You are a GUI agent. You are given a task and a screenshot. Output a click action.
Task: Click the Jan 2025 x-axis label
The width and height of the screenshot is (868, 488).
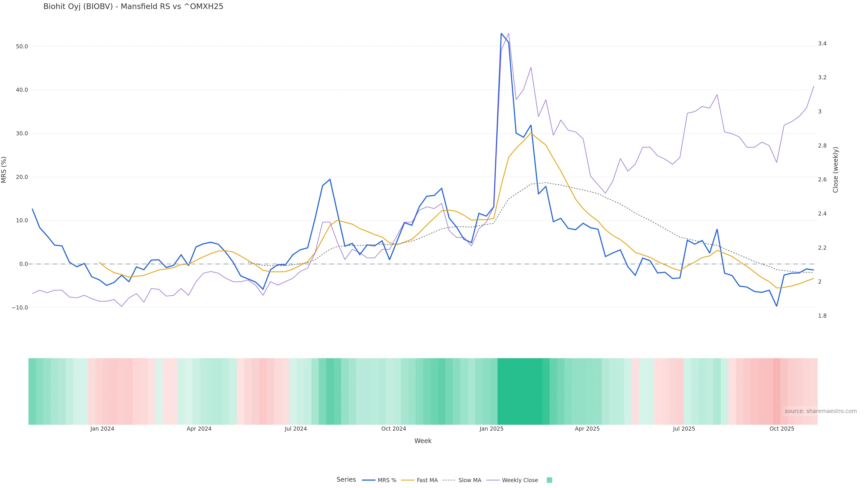click(x=491, y=429)
